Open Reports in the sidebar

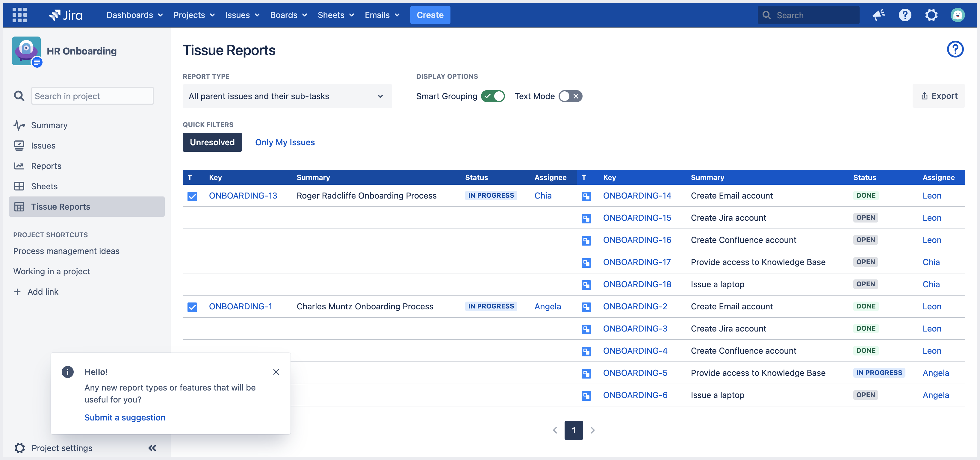pyautogui.click(x=46, y=166)
